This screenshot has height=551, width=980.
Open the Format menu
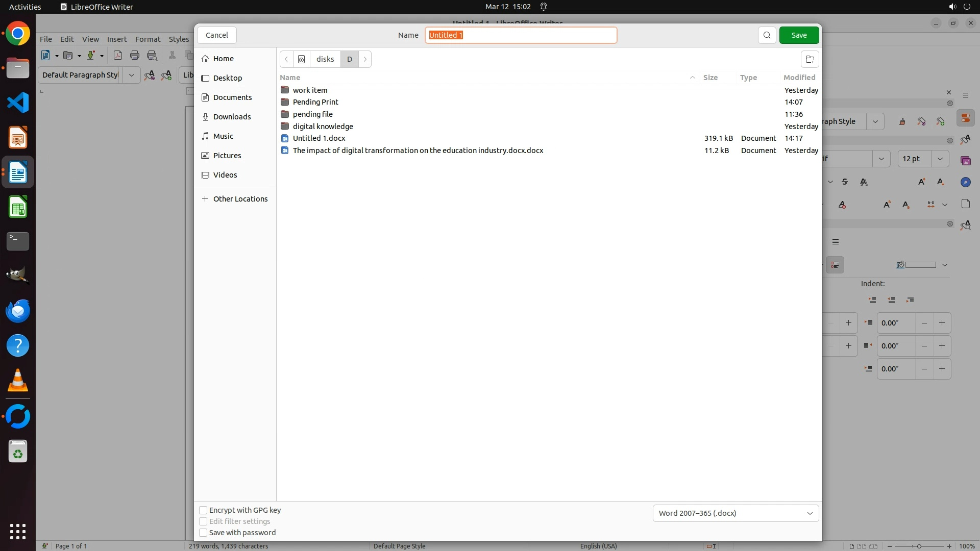[x=148, y=39]
